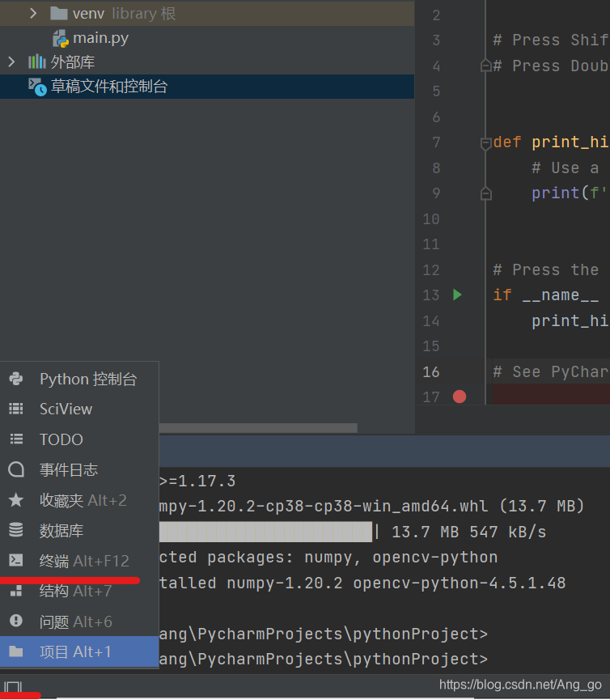Image resolution: width=610 pixels, height=700 pixels.
Task: Click fold end marker on line 9
Action: pos(485,193)
